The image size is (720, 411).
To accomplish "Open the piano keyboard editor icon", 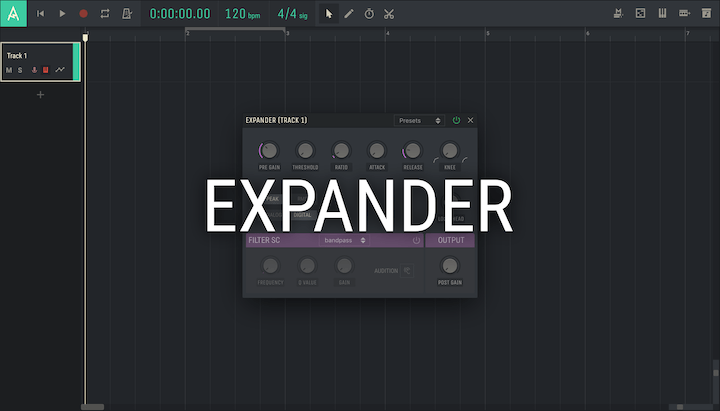I will [x=662, y=13].
